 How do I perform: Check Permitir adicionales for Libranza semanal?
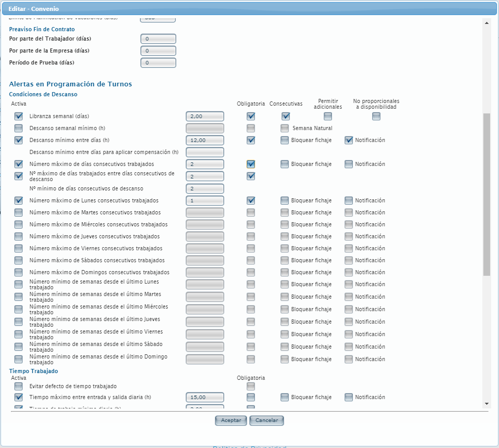(x=328, y=116)
